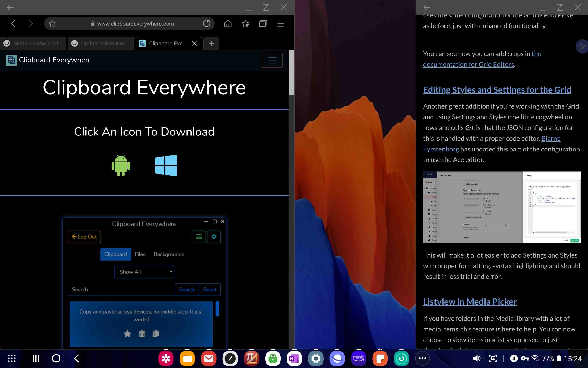Screen dimensions: 588x368
Task: Go back in the browser toolbar
Action: (13, 24)
